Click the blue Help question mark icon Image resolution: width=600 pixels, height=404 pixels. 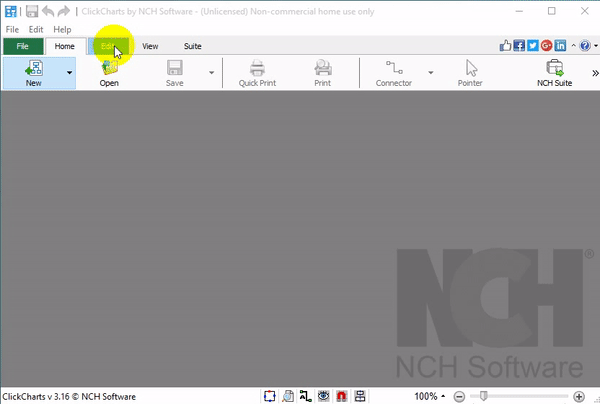click(x=585, y=46)
